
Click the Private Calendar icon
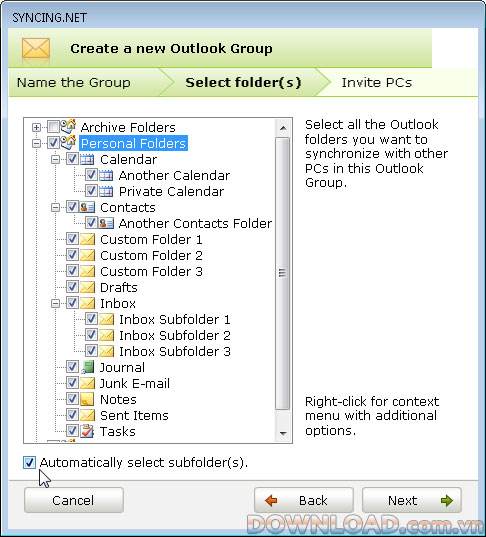(106, 191)
